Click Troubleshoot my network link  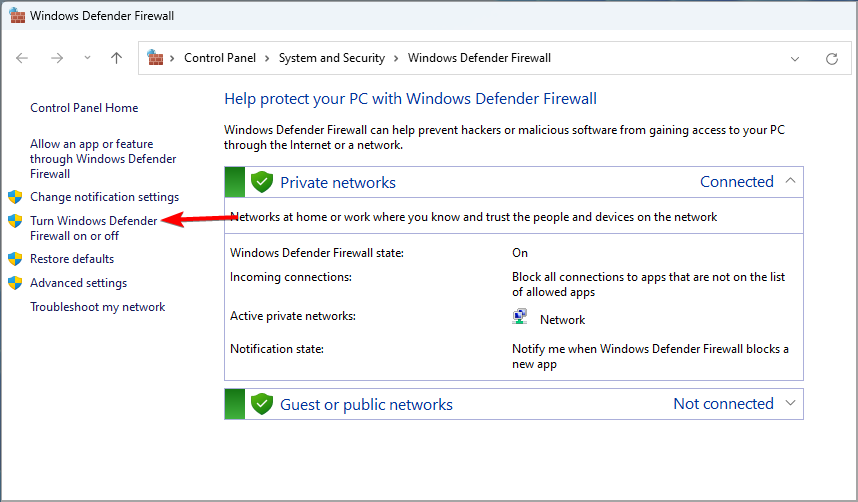point(98,307)
